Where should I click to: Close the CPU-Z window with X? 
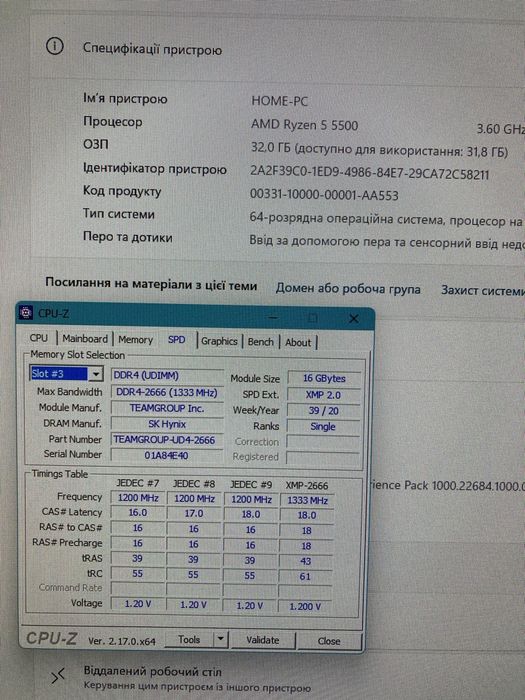[354, 318]
